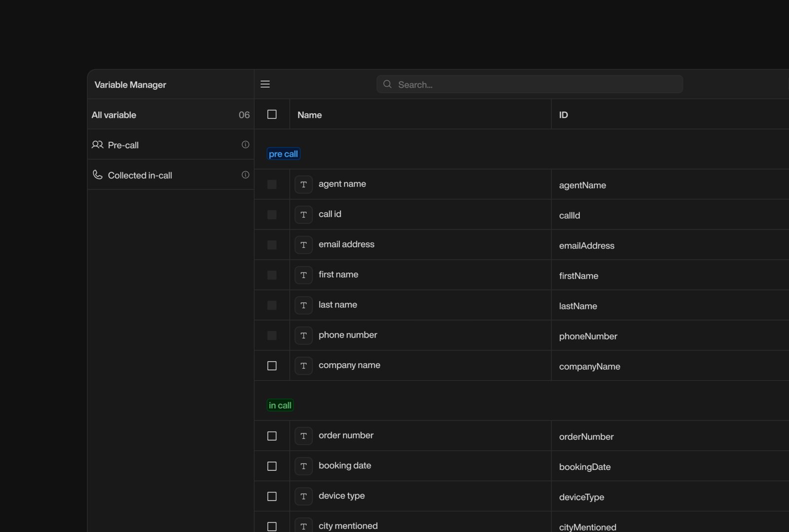Click the text type icon for order number

coord(303,436)
